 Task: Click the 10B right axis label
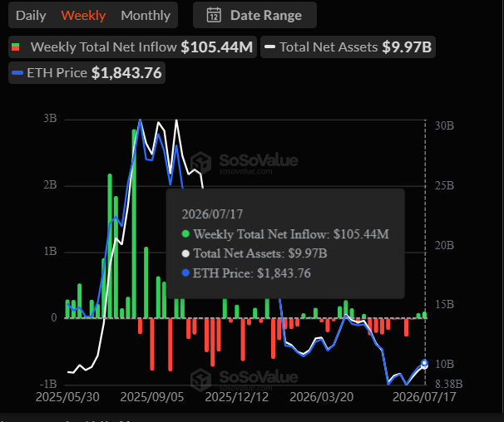[444, 364]
